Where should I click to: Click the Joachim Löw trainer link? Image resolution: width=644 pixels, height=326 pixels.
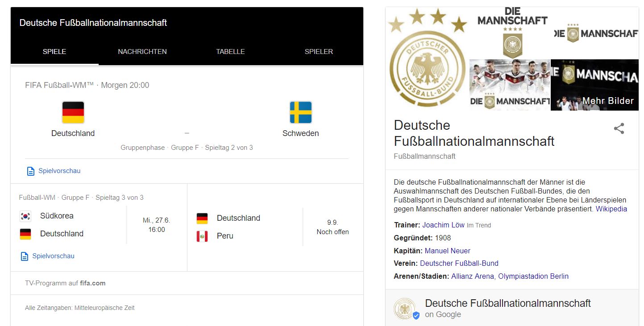click(443, 225)
